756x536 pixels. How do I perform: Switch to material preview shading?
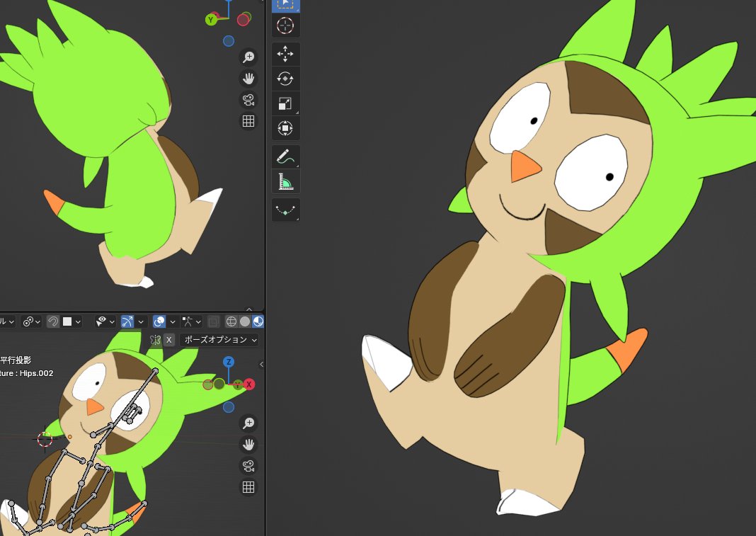(x=258, y=321)
